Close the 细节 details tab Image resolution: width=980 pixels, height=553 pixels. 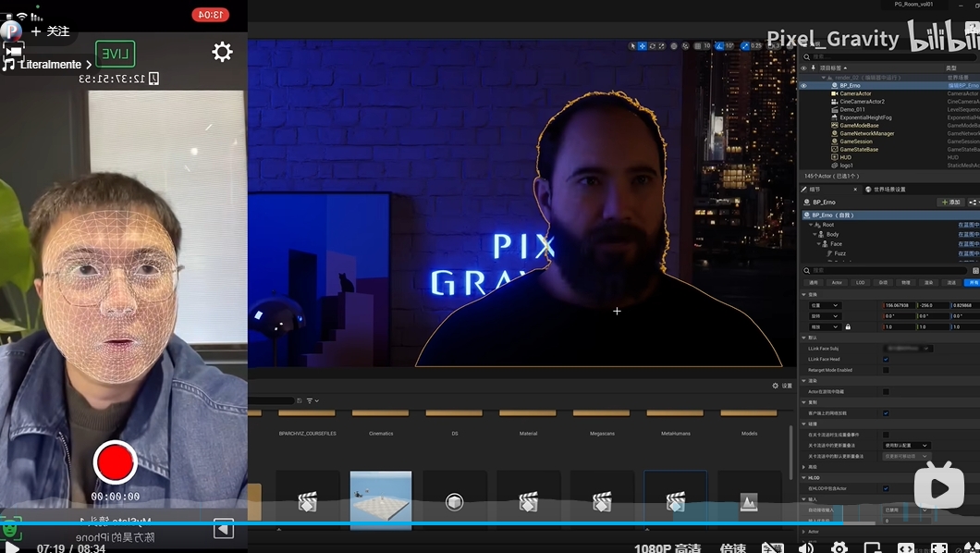tap(855, 190)
